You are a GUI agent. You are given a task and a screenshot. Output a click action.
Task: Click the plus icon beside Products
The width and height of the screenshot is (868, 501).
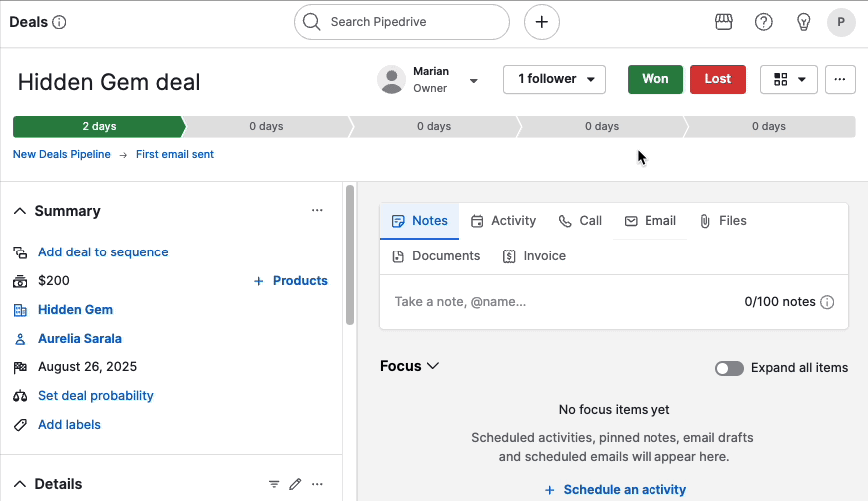258,281
